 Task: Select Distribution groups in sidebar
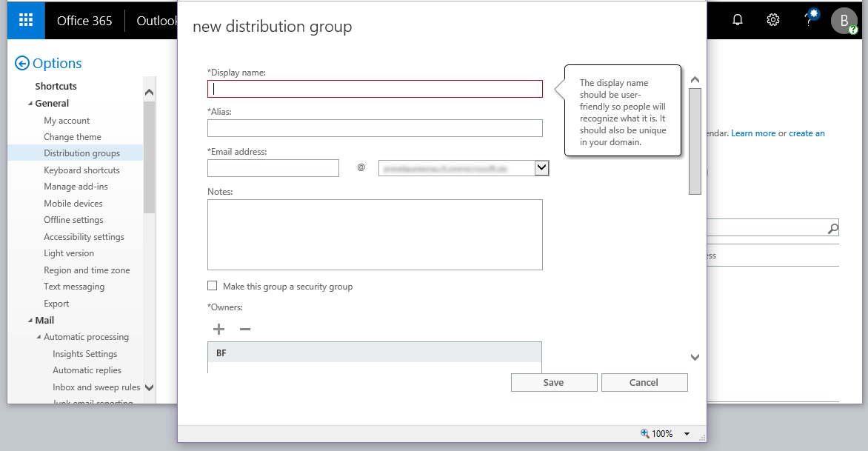[82, 153]
